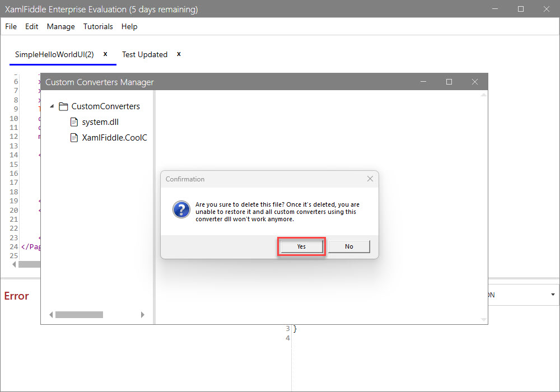Confirm deletion with the Yes button
560x392 pixels.
click(301, 246)
